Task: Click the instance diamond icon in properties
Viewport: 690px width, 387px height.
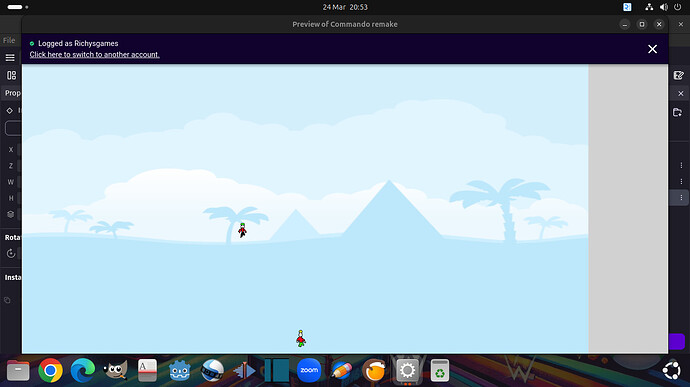Action: 9,111
